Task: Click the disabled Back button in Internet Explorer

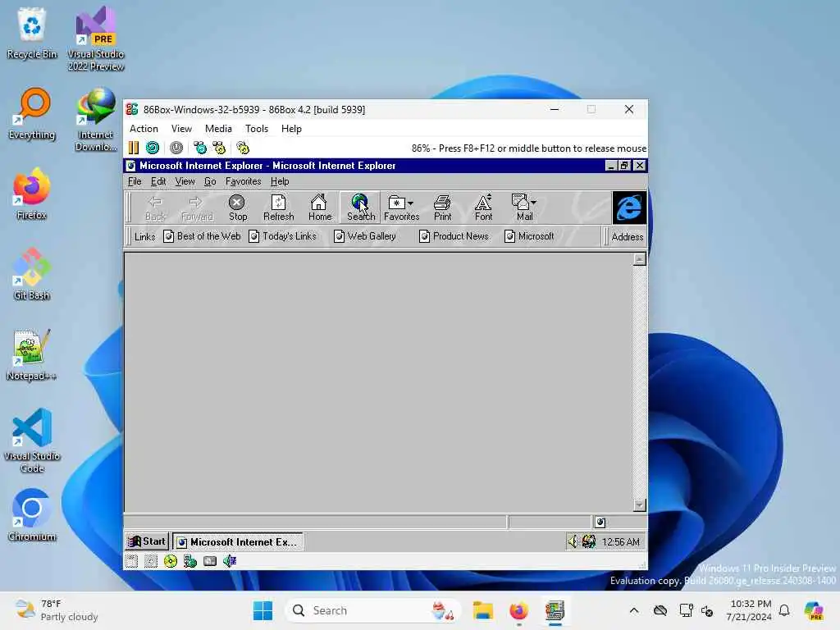Action: (155, 208)
